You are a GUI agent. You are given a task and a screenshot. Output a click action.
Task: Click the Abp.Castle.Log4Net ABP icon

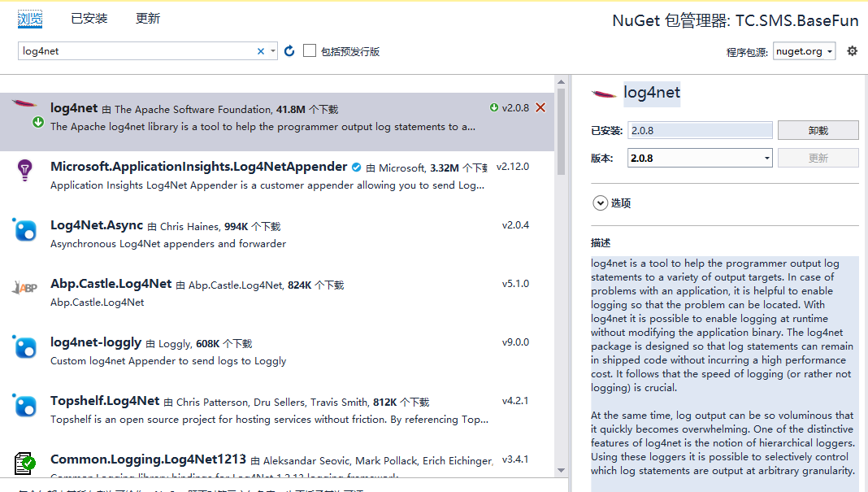point(25,288)
